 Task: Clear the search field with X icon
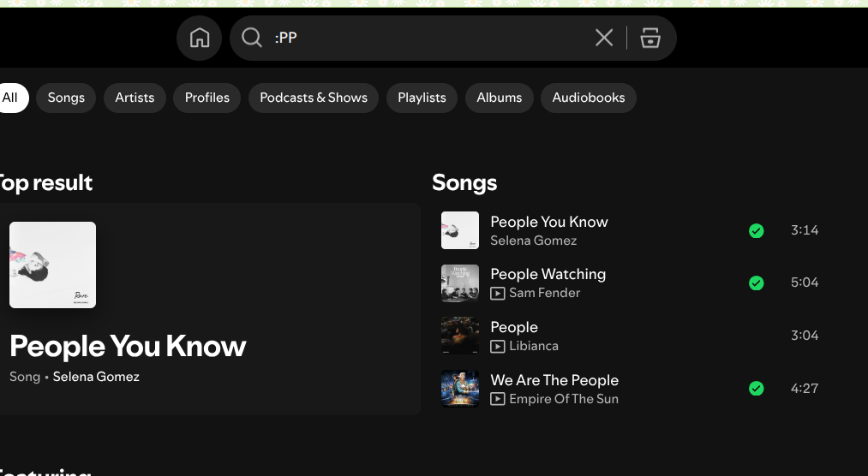click(x=604, y=38)
